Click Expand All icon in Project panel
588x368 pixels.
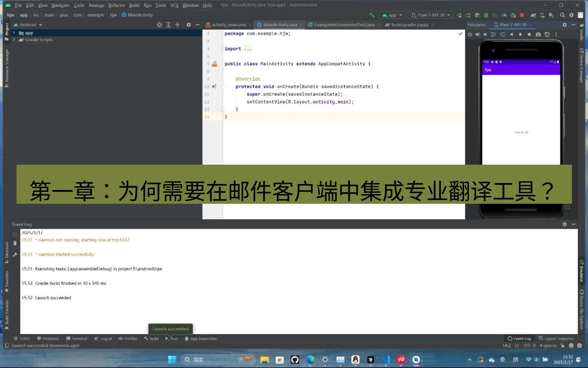click(169, 24)
